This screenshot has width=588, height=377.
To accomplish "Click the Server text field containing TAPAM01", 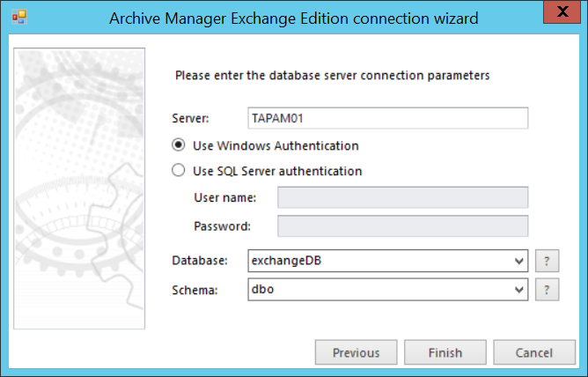I will (388, 119).
